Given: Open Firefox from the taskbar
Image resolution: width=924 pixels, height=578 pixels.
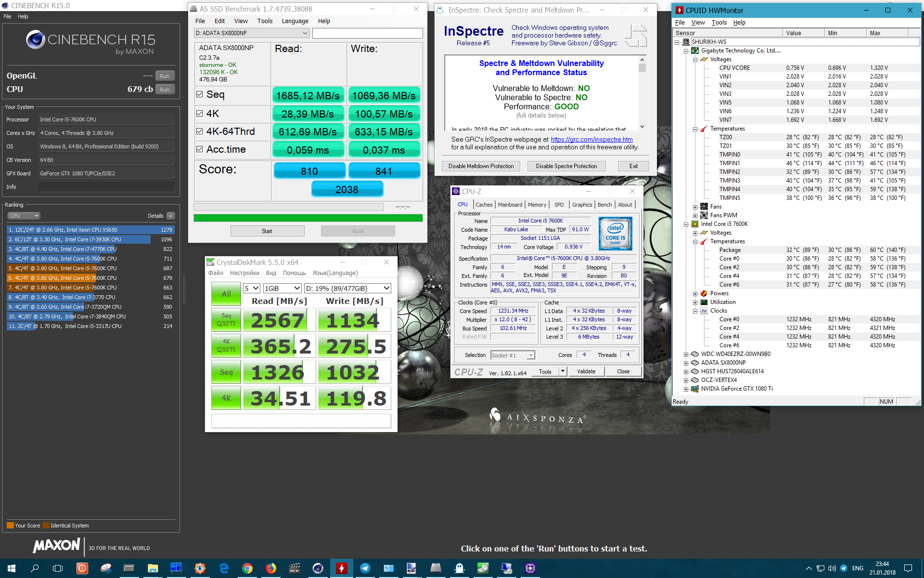Looking at the screenshot, I should pyautogui.click(x=270, y=568).
